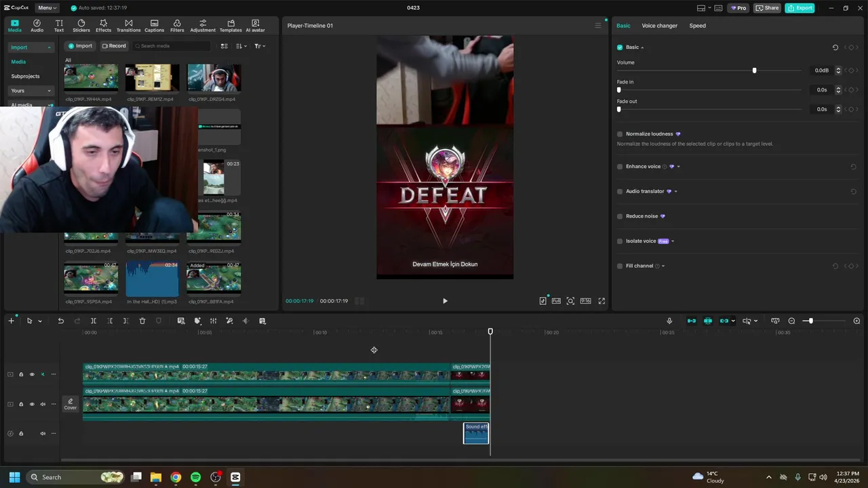
Task: Toggle the main track magnet snapping
Action: [x=692, y=321]
